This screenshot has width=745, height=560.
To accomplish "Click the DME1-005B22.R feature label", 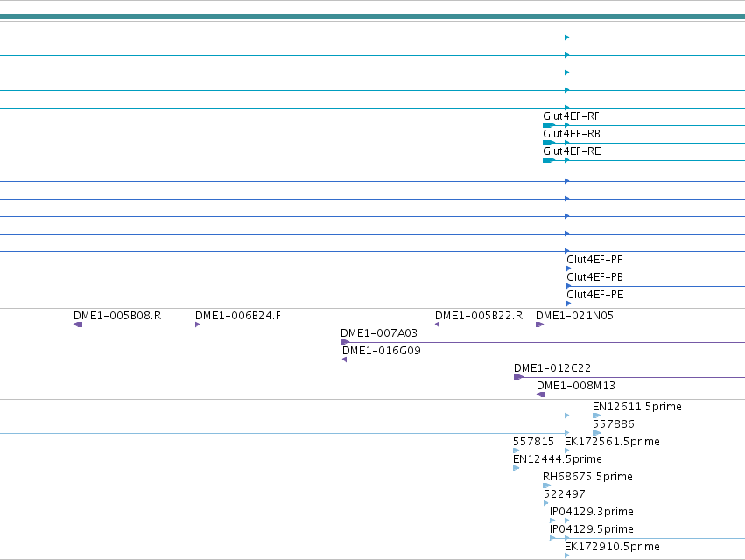I will 479,316.
